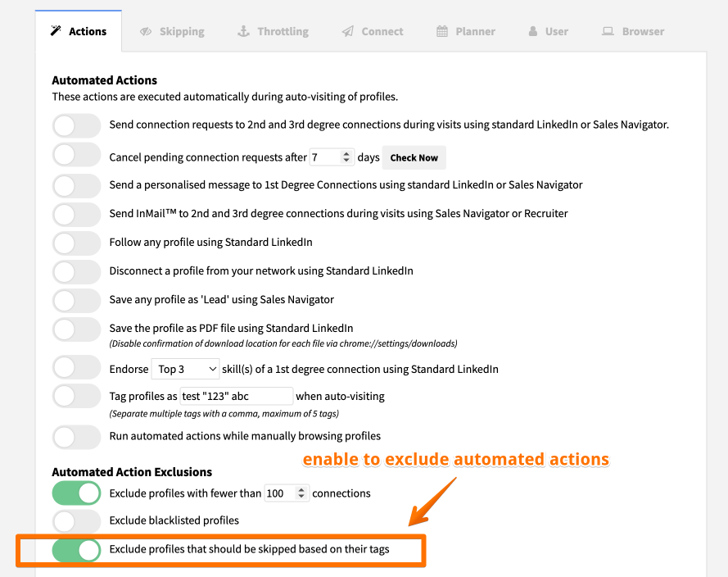
Task: Toggle Save the profile as PDF file
Action: pyautogui.click(x=77, y=329)
